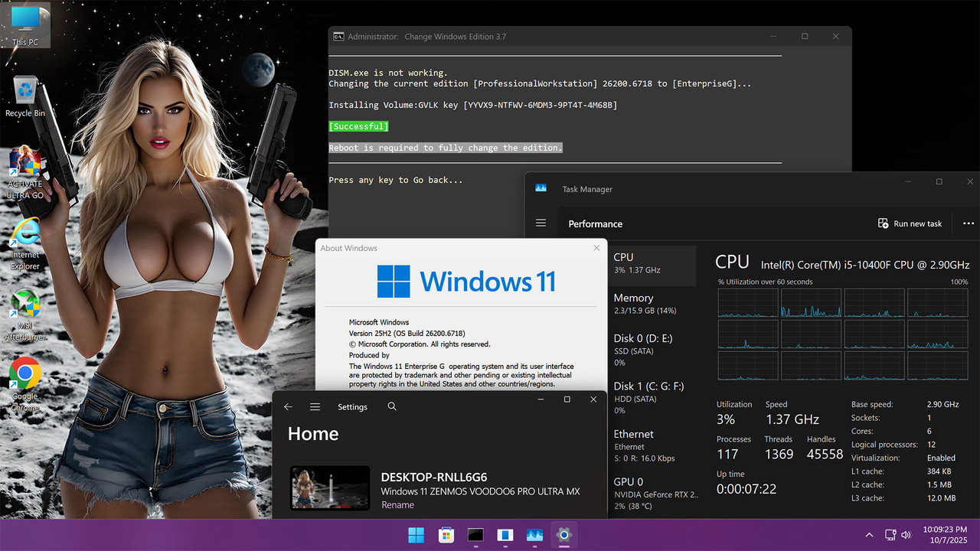The image size is (980, 551).
Task: Open ACTIVATE ULTRA GO desktop shortcut
Action: coord(25,173)
